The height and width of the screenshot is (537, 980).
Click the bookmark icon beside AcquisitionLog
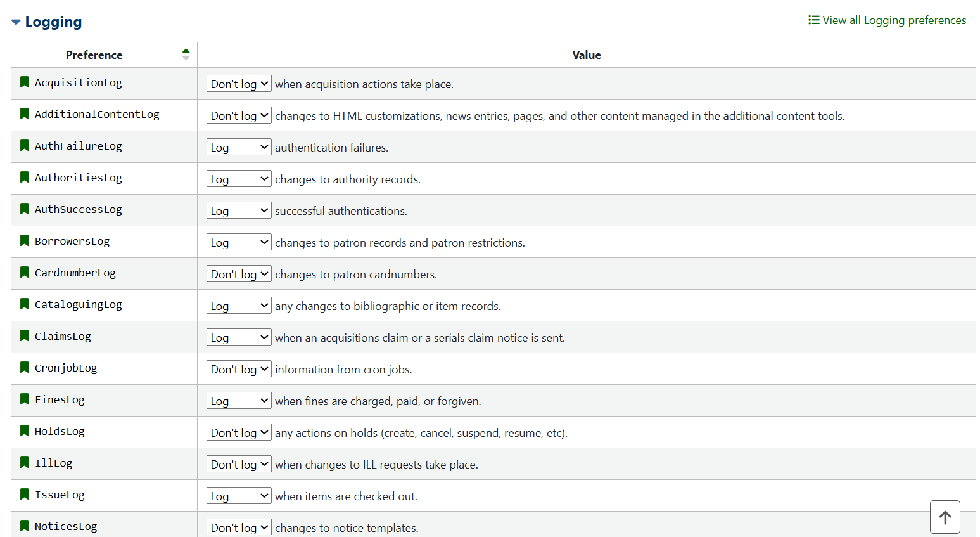coord(25,82)
